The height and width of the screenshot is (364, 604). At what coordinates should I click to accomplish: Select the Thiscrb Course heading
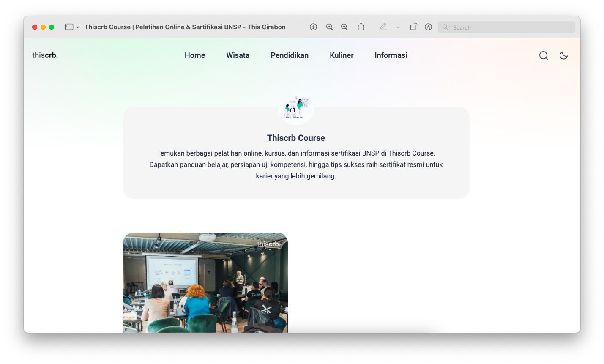coord(296,138)
